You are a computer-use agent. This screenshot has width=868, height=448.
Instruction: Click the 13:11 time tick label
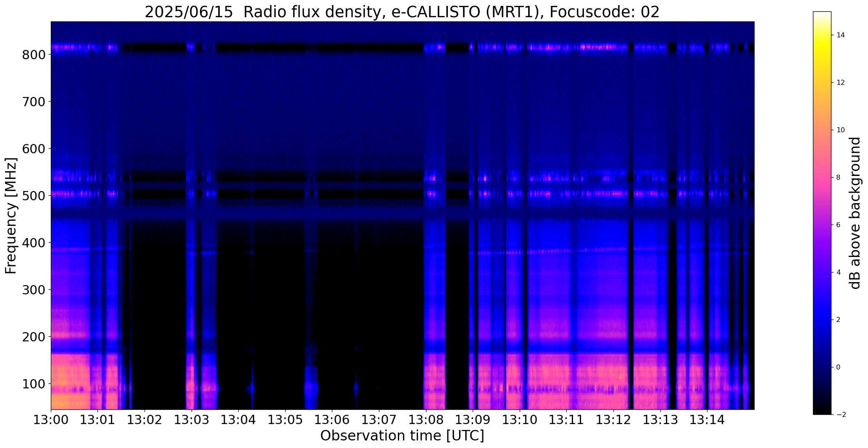click(x=567, y=420)
